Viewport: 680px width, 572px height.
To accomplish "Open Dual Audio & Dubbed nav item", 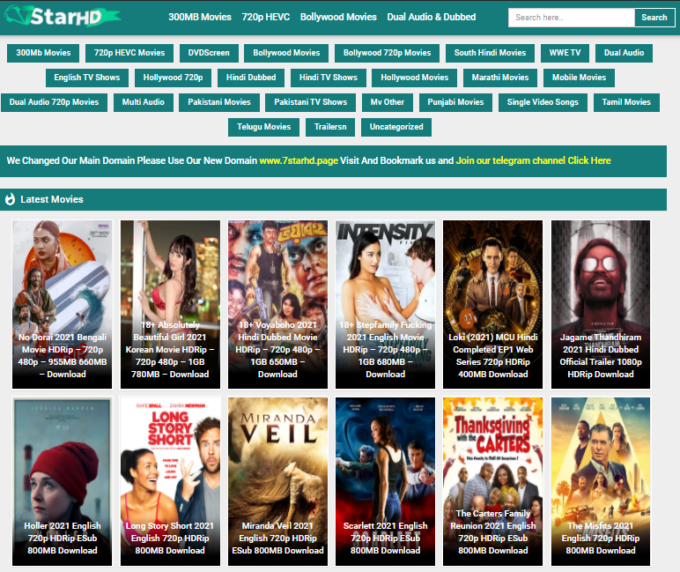I will click(431, 17).
